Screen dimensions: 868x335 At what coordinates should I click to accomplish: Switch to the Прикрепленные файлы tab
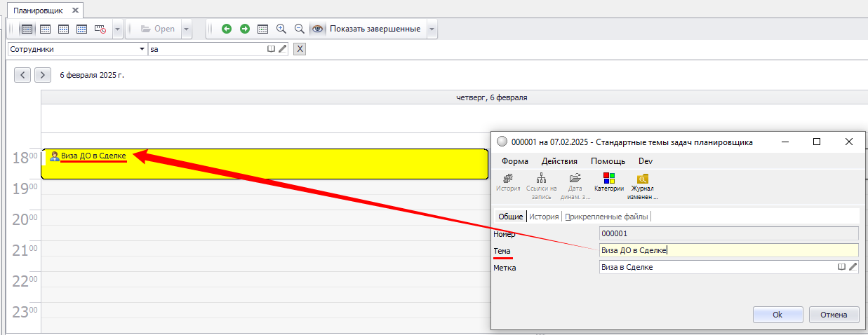tap(606, 217)
